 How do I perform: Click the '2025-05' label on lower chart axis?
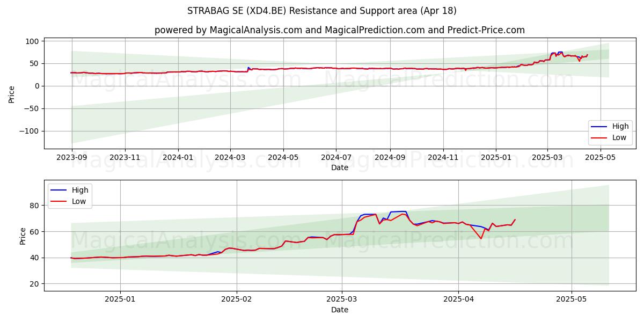click(x=572, y=301)
